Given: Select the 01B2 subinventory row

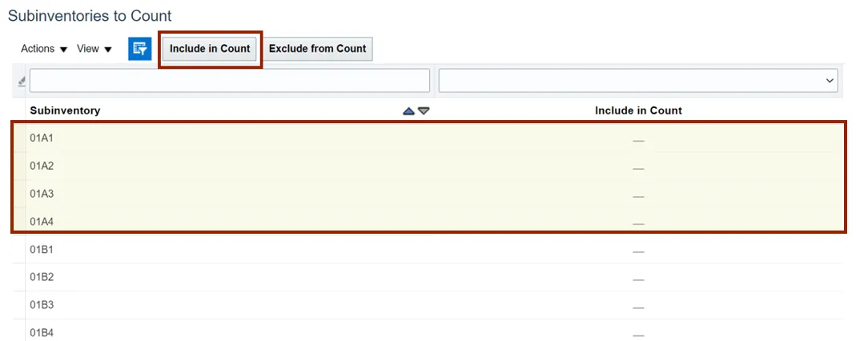Looking at the screenshot, I should (42, 278).
